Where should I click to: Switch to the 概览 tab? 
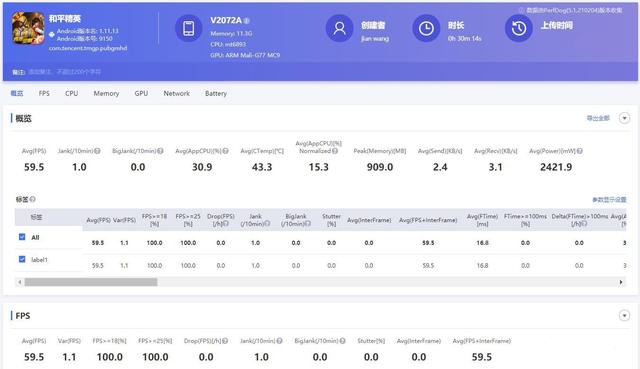[x=17, y=93]
